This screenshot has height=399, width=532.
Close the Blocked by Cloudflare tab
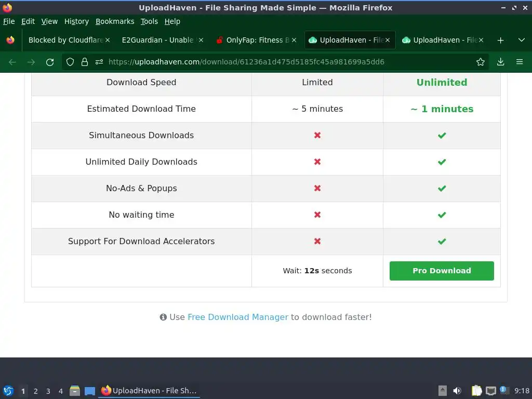pyautogui.click(x=108, y=40)
